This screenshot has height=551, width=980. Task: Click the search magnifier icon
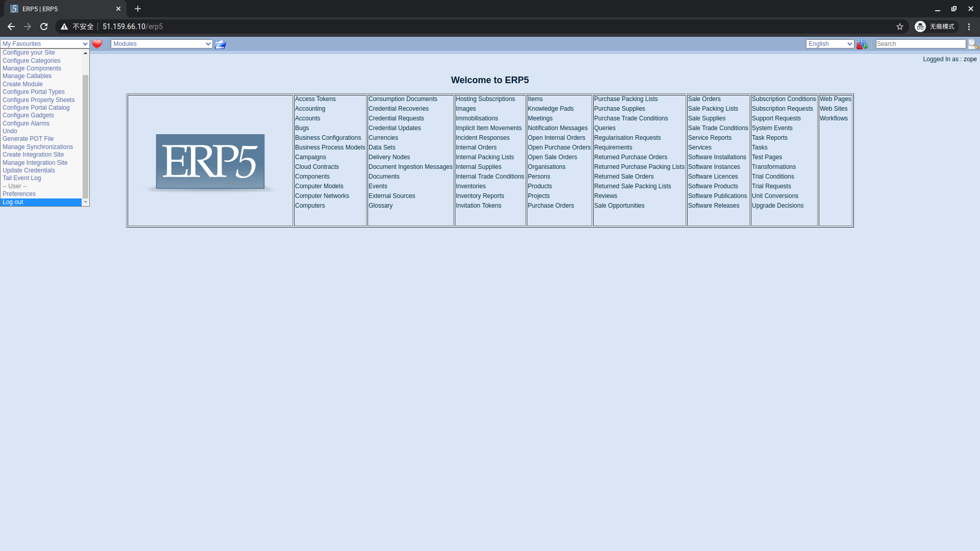(x=974, y=44)
